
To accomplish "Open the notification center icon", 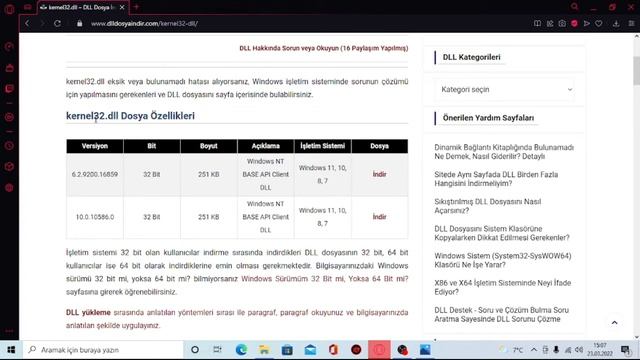I will [625, 350].
